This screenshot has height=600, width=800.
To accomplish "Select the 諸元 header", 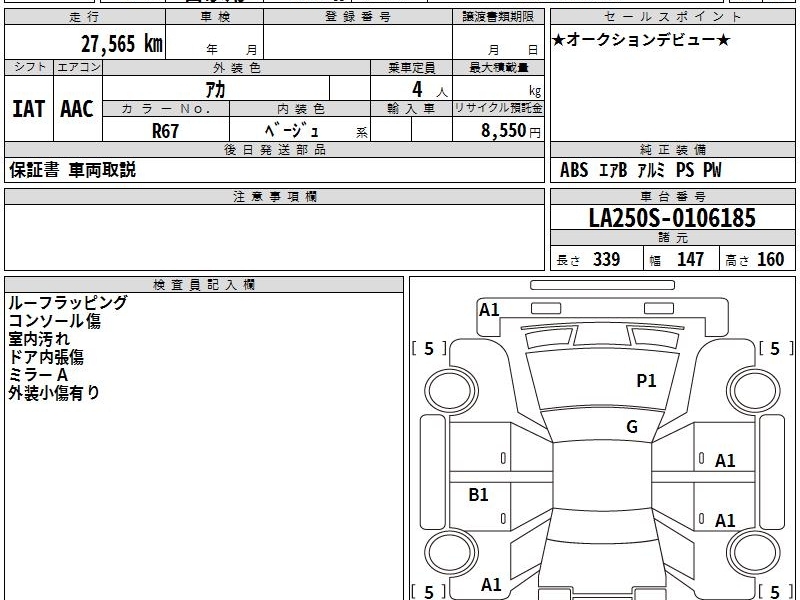I will [672, 238].
